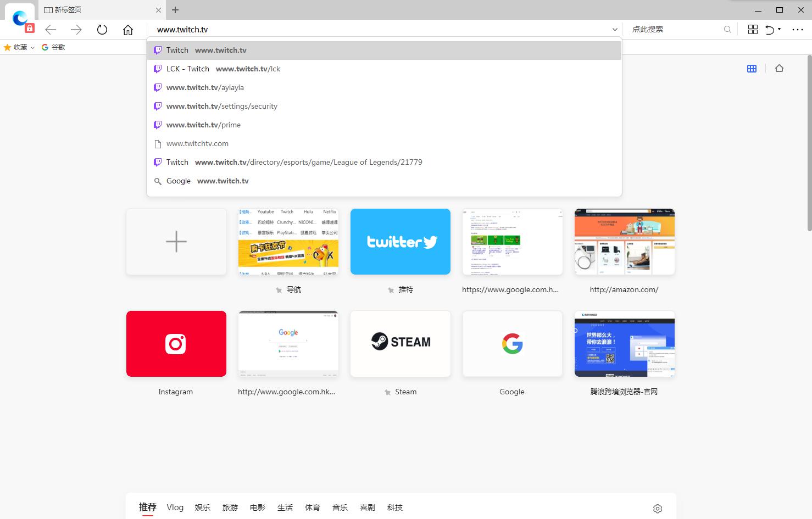Open the google.com.hk search results tile
Viewport: 812px width, 519px height.
click(x=513, y=242)
